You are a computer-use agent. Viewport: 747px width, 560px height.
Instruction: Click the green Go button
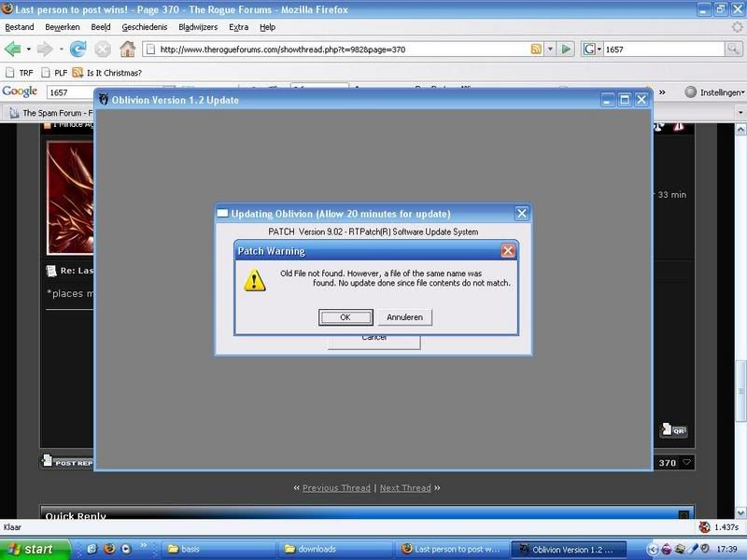(x=566, y=49)
